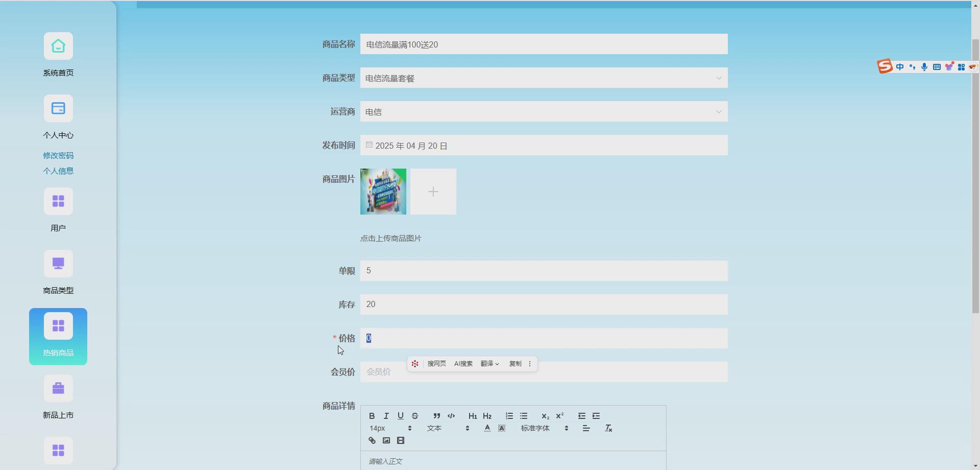
Task: Open the 系统首页 home icon
Action: pyautogui.click(x=58, y=46)
